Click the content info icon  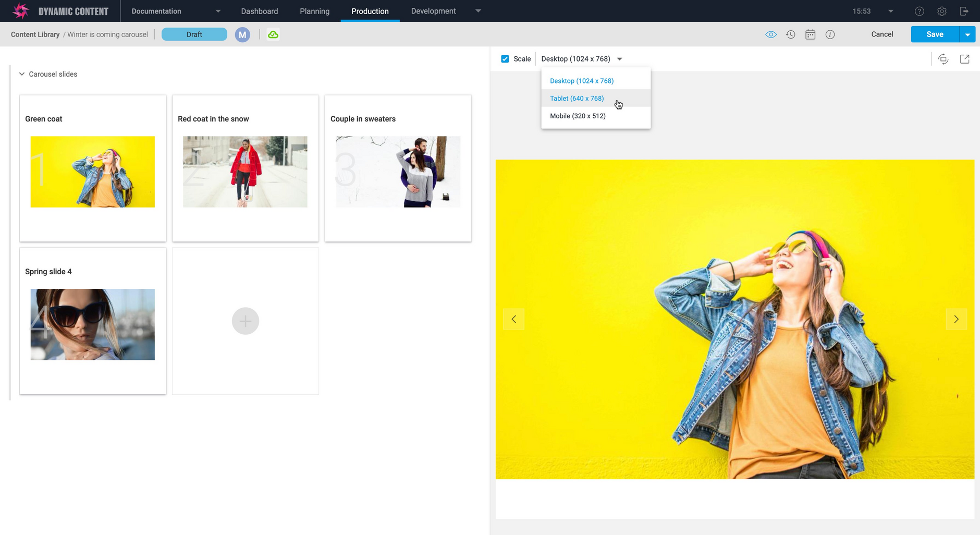coord(830,34)
